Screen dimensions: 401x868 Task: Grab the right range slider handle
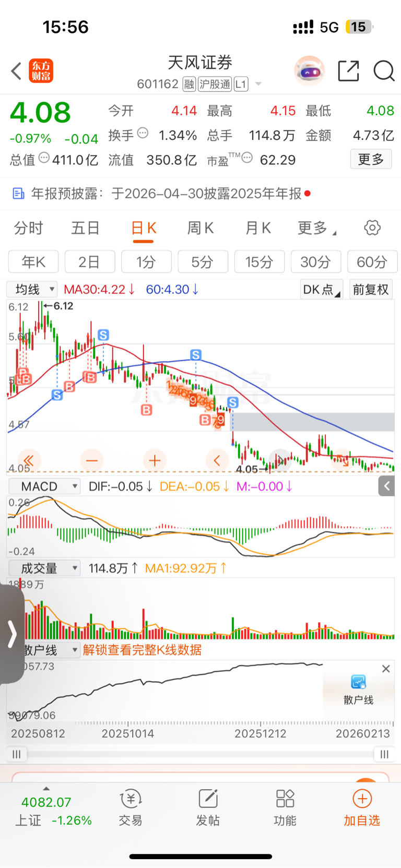[x=384, y=754]
